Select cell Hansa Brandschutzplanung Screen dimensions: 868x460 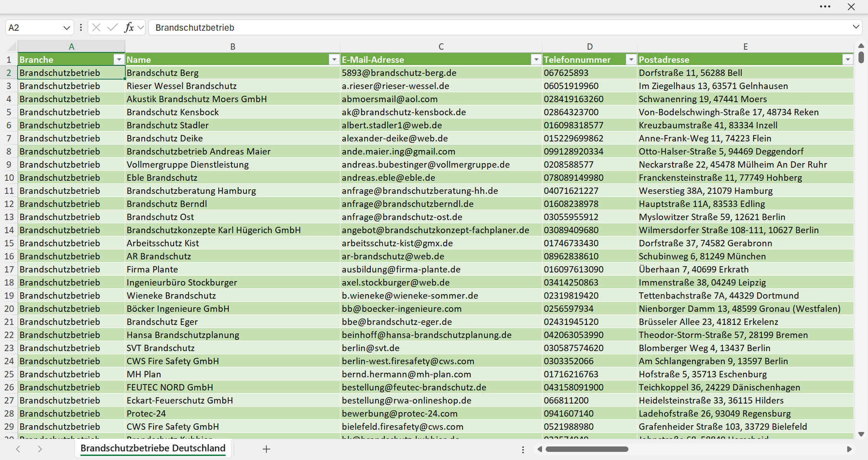[x=232, y=335]
